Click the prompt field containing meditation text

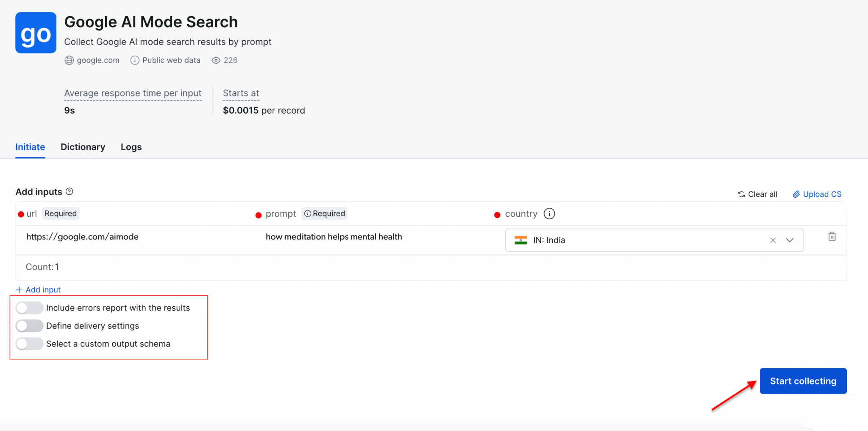pyautogui.click(x=334, y=237)
